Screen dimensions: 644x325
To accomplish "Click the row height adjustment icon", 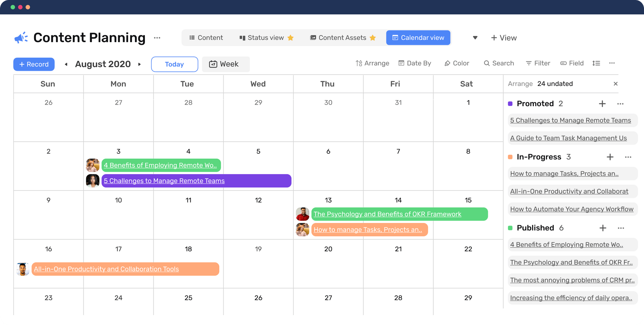I will click(596, 63).
